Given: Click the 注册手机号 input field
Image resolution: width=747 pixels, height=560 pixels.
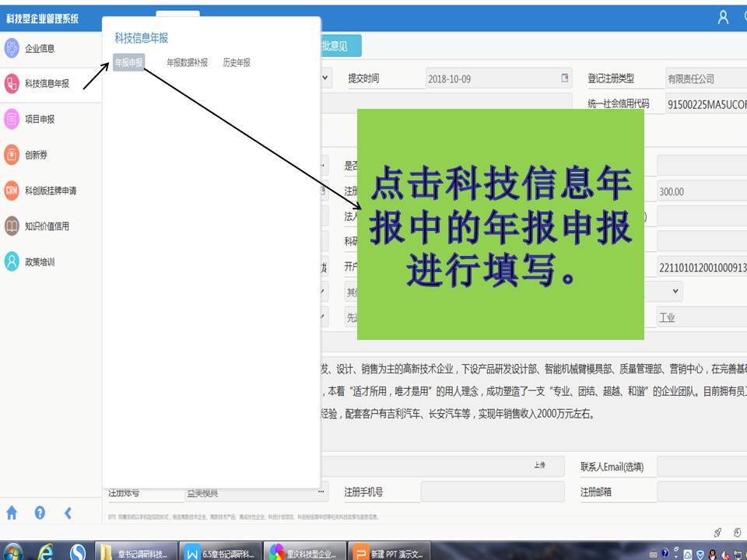Looking at the screenshot, I should click(493, 492).
